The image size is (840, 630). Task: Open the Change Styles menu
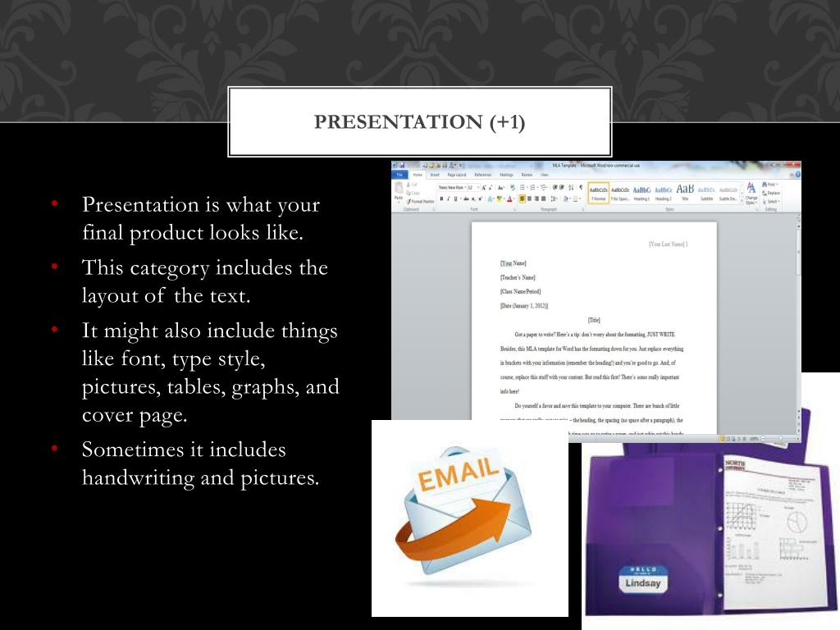751,193
